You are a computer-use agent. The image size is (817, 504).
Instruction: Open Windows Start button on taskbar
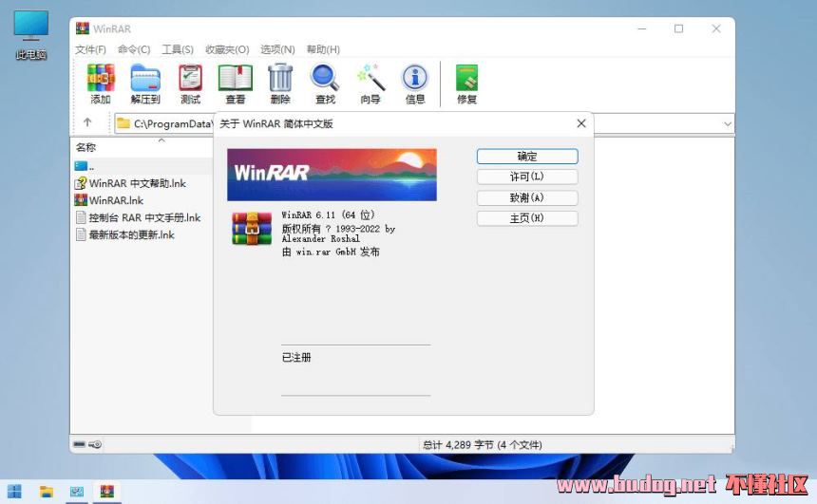(x=15, y=491)
